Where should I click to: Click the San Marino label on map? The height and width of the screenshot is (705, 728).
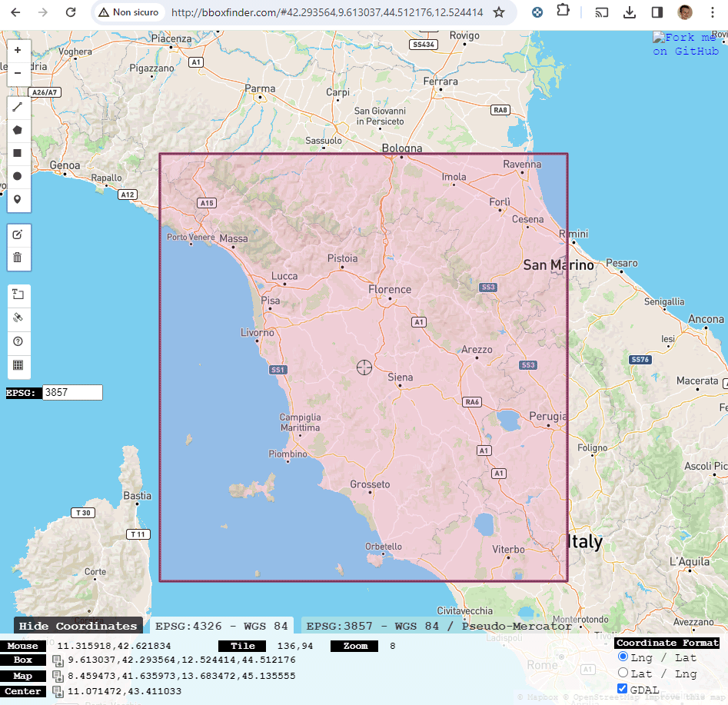pos(558,265)
